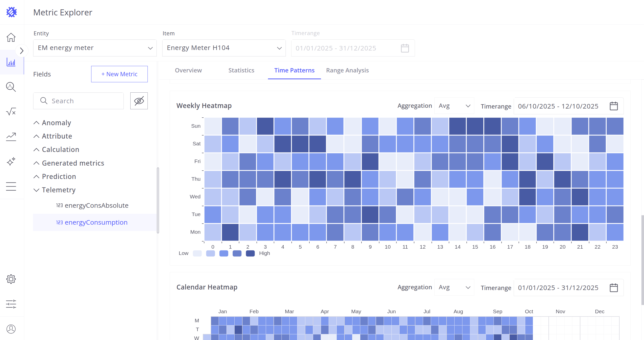Click the user profile icon

pos(11,329)
